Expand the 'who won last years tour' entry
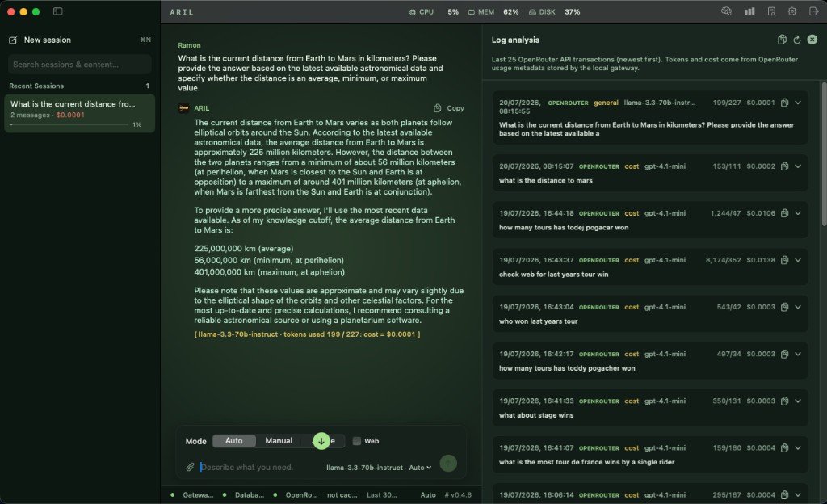 (x=798, y=307)
